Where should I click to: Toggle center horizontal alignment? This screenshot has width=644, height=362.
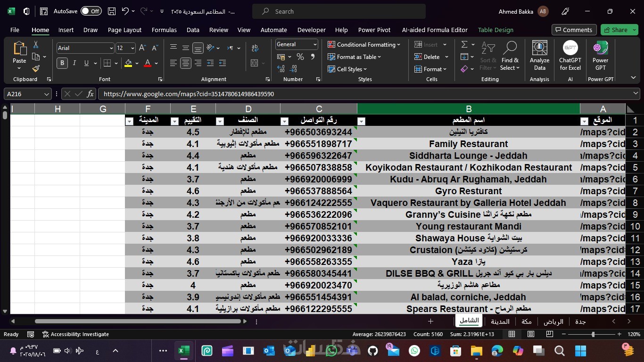click(186, 63)
